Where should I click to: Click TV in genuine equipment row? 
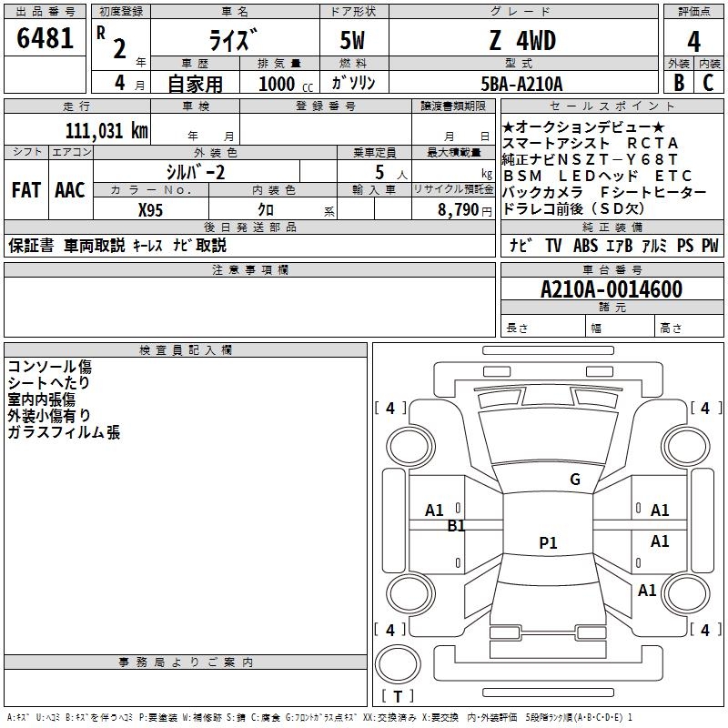tap(553, 245)
